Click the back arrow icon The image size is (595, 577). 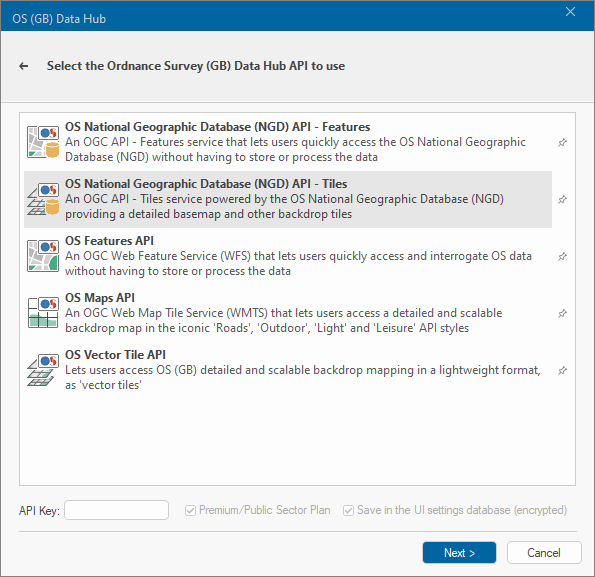click(24, 66)
